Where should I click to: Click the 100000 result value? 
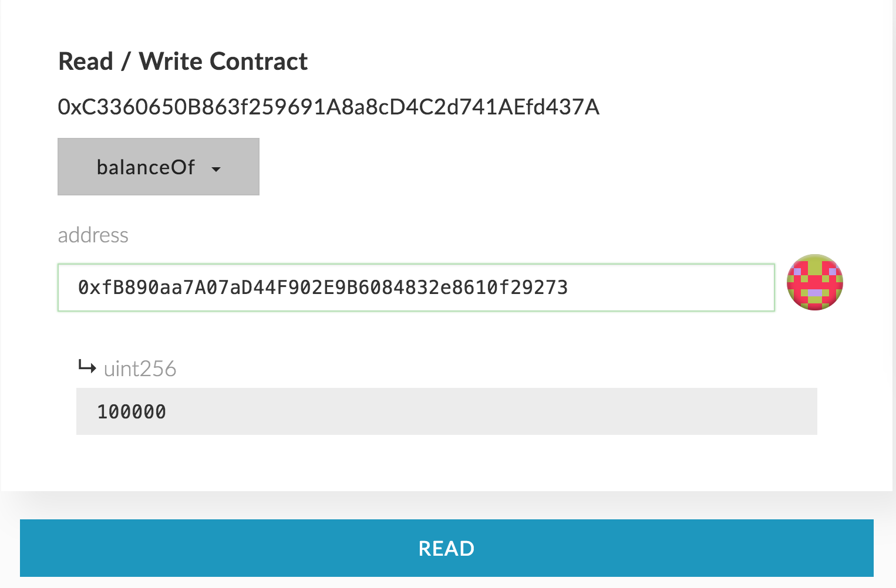click(132, 412)
